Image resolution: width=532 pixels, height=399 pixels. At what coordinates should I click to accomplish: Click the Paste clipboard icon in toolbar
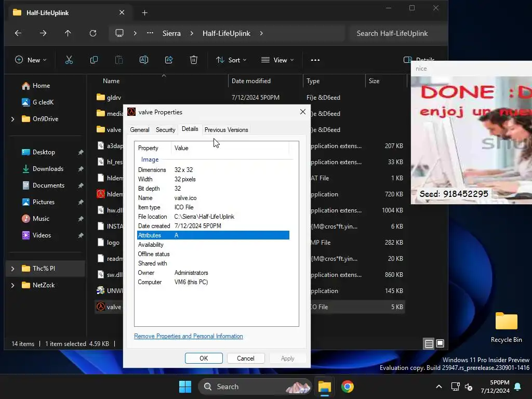click(x=119, y=60)
